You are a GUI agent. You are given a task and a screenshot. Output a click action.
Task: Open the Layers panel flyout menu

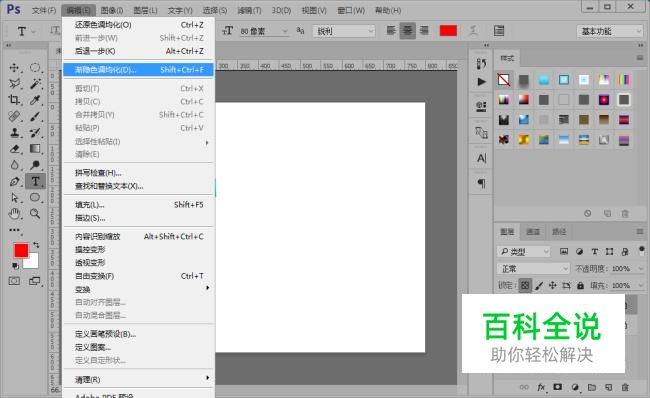click(640, 231)
